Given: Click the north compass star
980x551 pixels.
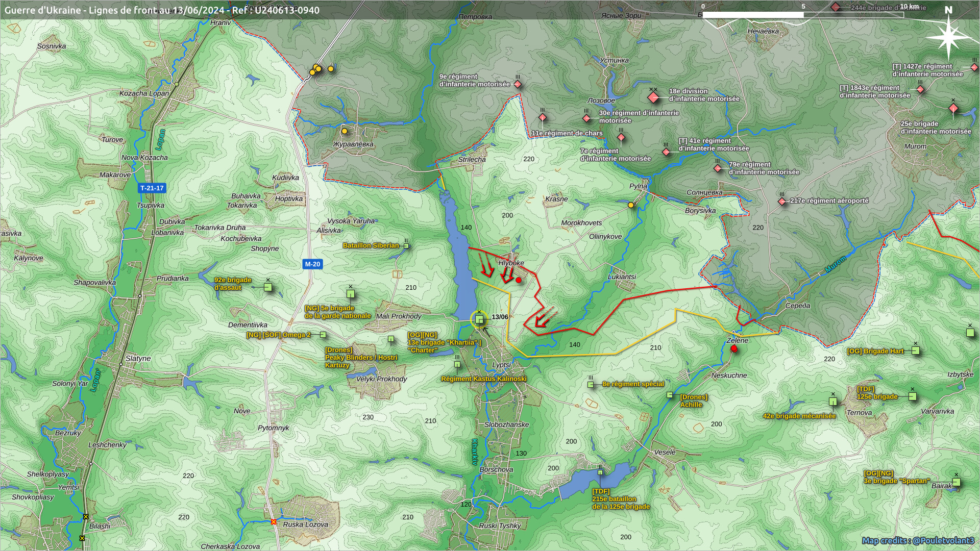Looking at the screenshot, I should 948,37.
